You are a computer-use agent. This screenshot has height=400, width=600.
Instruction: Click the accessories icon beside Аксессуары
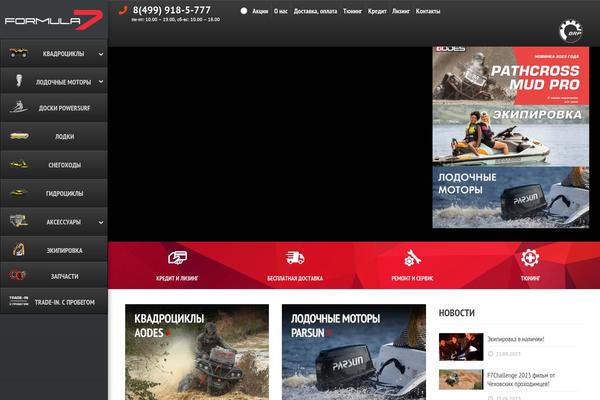pos(18,221)
